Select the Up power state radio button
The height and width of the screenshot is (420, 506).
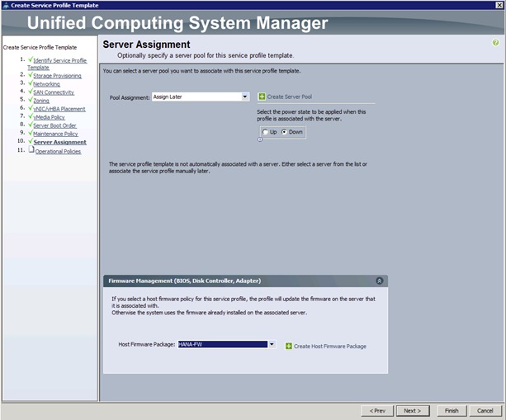pos(265,132)
